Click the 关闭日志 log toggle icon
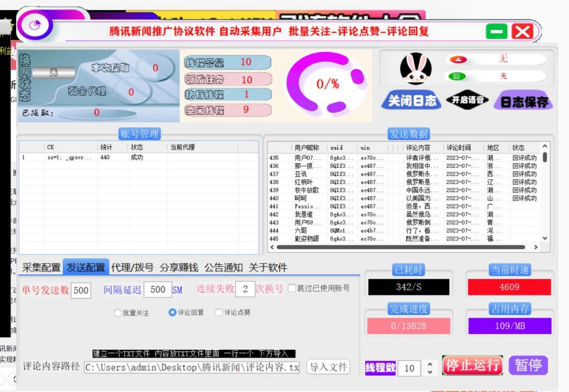This screenshot has height=392, width=569. point(412,100)
